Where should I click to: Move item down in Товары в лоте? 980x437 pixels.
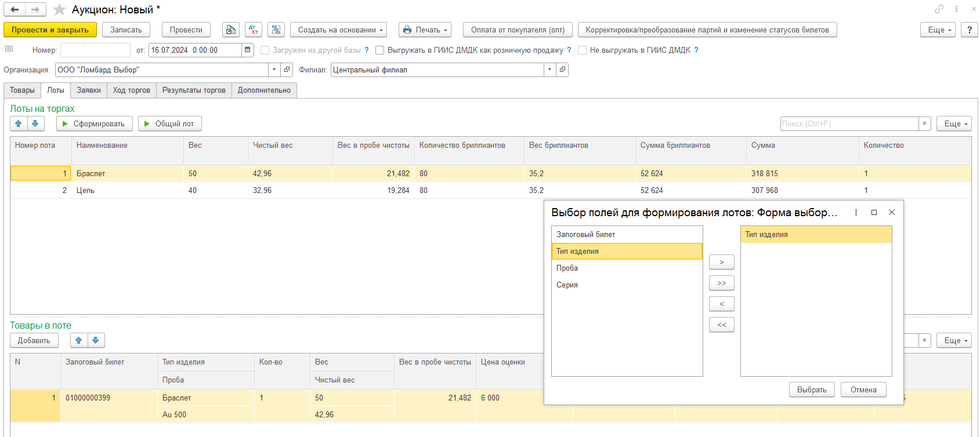[x=96, y=340]
